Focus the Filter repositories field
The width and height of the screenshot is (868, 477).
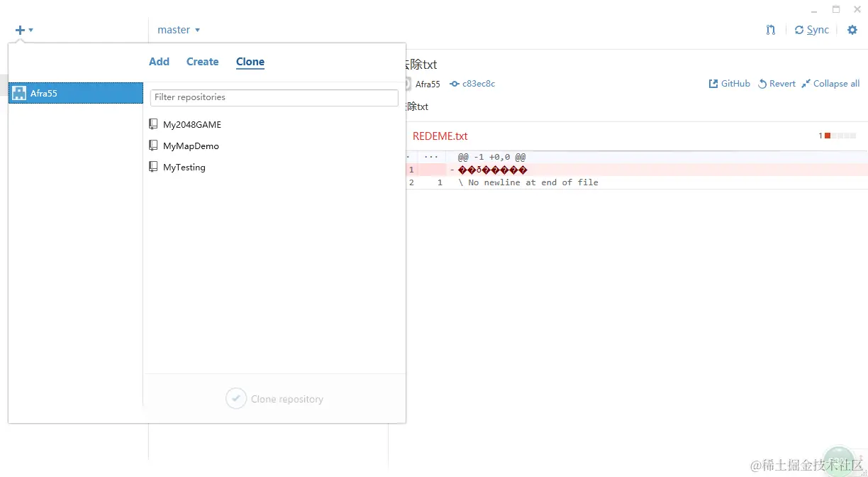[274, 97]
